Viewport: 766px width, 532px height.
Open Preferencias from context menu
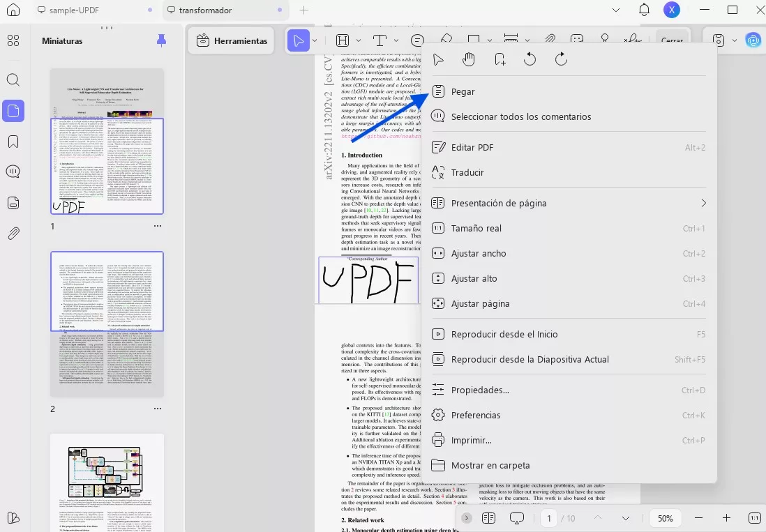point(569,416)
